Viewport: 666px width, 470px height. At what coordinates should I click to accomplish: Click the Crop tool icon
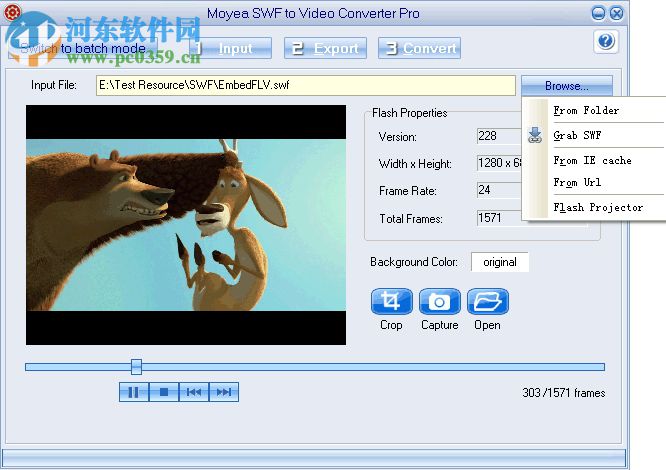coord(391,301)
